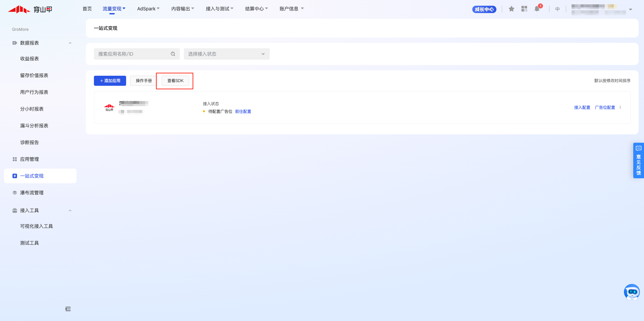
Task: Collapse the 接入工具 sidebar section
Action: pos(70,210)
